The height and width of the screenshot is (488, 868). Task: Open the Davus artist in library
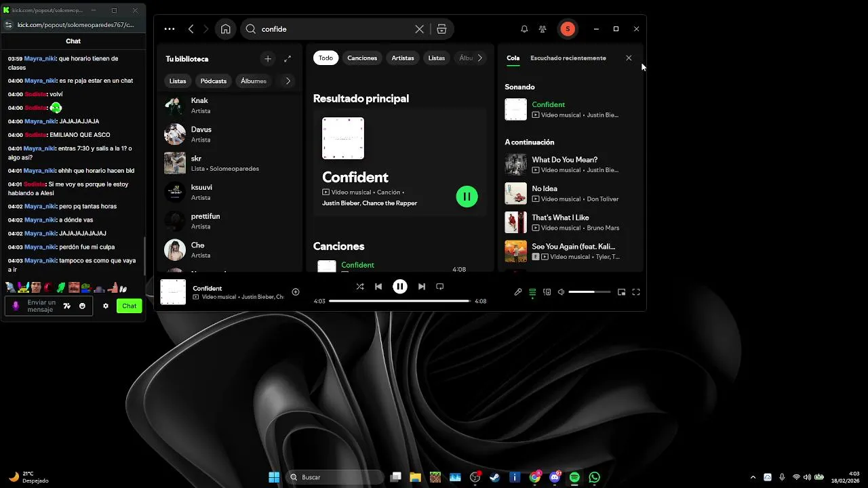231,134
